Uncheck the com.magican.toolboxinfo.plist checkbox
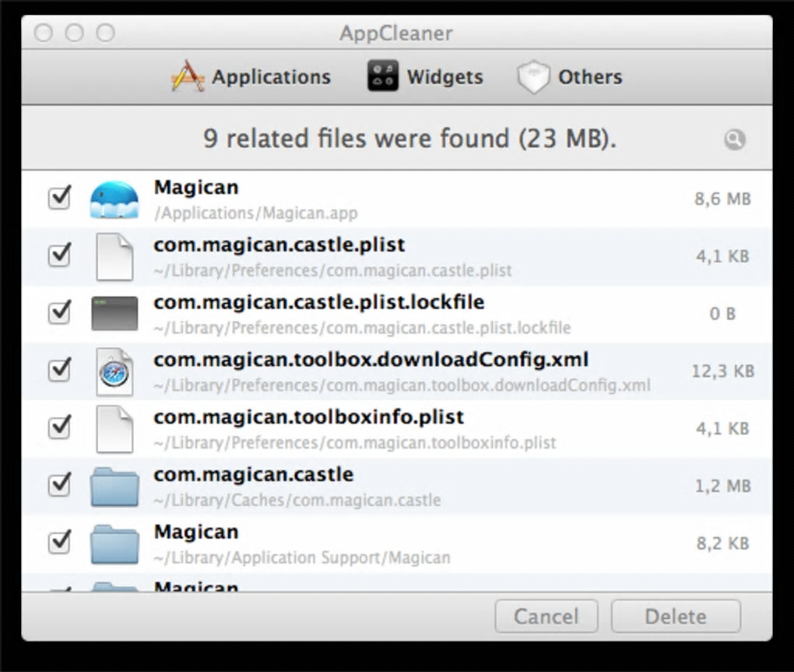Viewport: 794px width, 672px height. pyautogui.click(x=60, y=427)
